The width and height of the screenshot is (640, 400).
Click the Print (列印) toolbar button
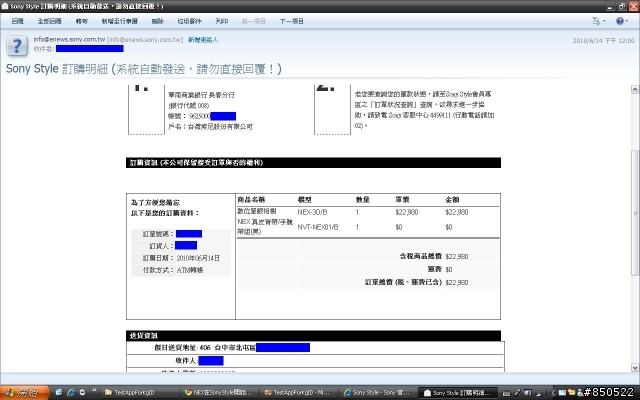point(222,21)
